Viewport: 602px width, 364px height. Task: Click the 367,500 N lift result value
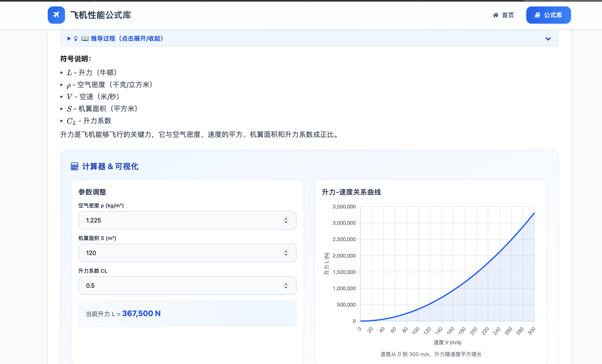[x=141, y=313]
